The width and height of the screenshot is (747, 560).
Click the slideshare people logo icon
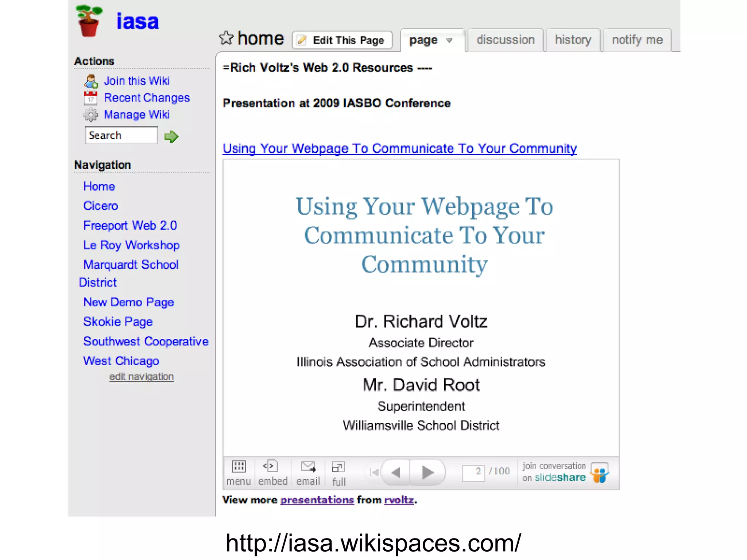pos(600,473)
